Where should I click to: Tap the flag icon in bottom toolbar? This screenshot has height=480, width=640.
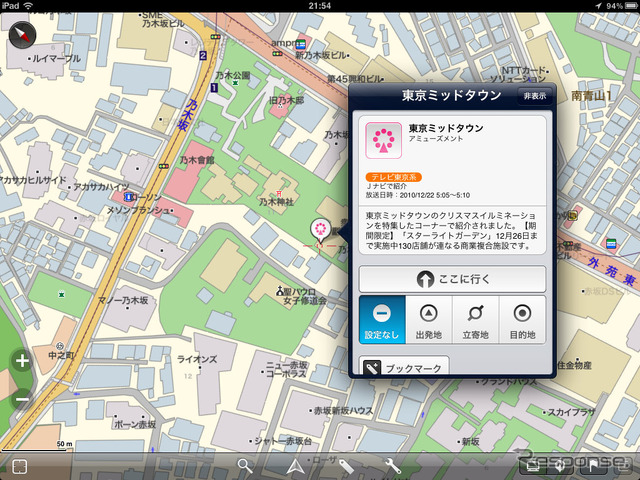pos(593,465)
